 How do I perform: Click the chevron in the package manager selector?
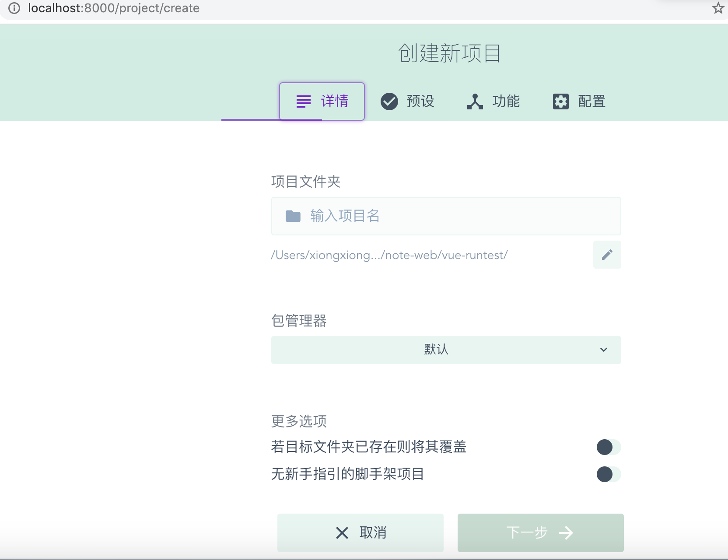click(604, 350)
